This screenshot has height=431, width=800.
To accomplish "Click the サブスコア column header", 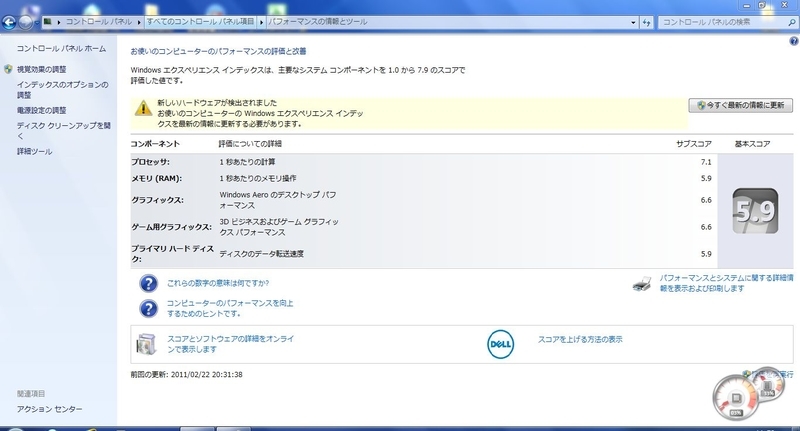I will pyautogui.click(x=694, y=144).
